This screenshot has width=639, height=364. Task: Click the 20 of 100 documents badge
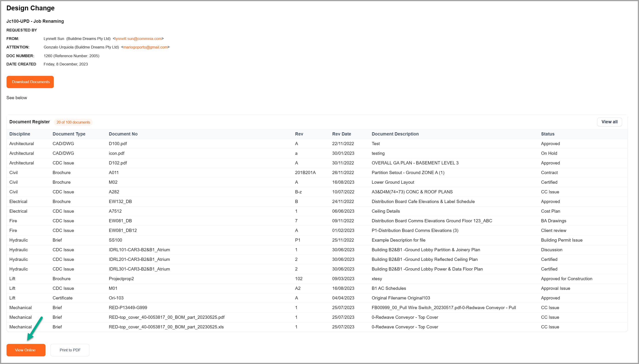73,122
